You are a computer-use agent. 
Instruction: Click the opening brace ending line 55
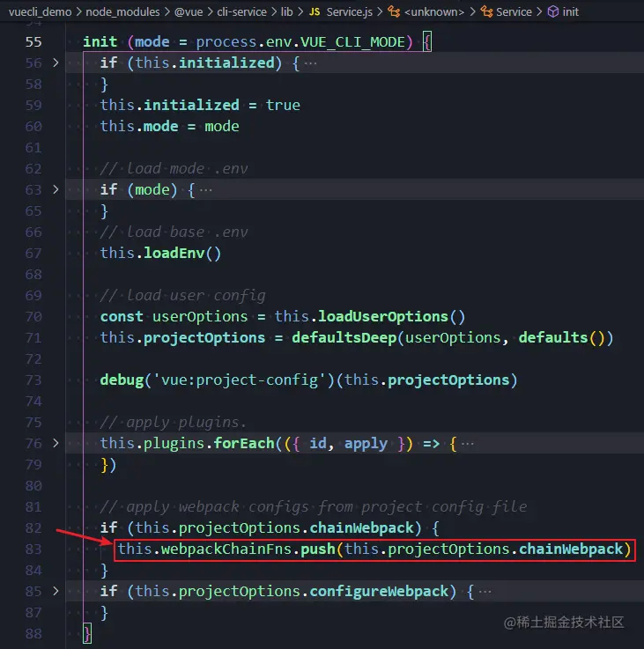[x=427, y=41]
